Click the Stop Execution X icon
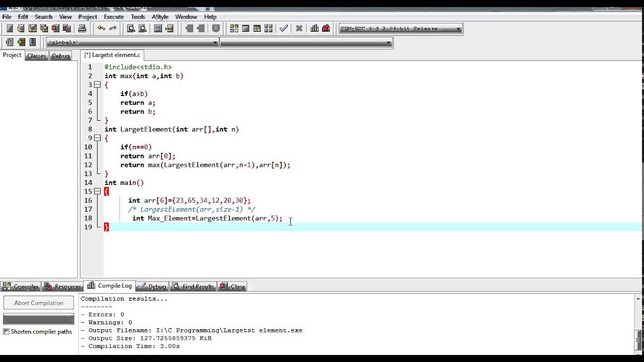 [x=299, y=29]
